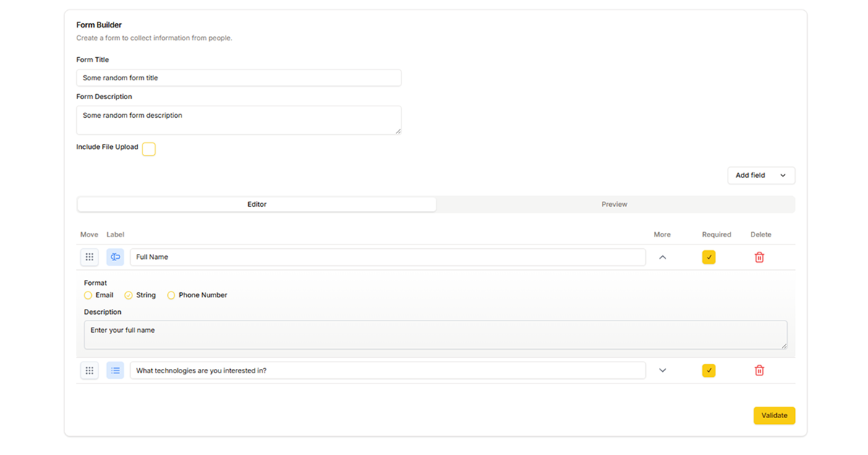Image resolution: width=868 pixels, height=455 pixels.
Task: Click list type icon beside technologies question
Action: point(115,370)
